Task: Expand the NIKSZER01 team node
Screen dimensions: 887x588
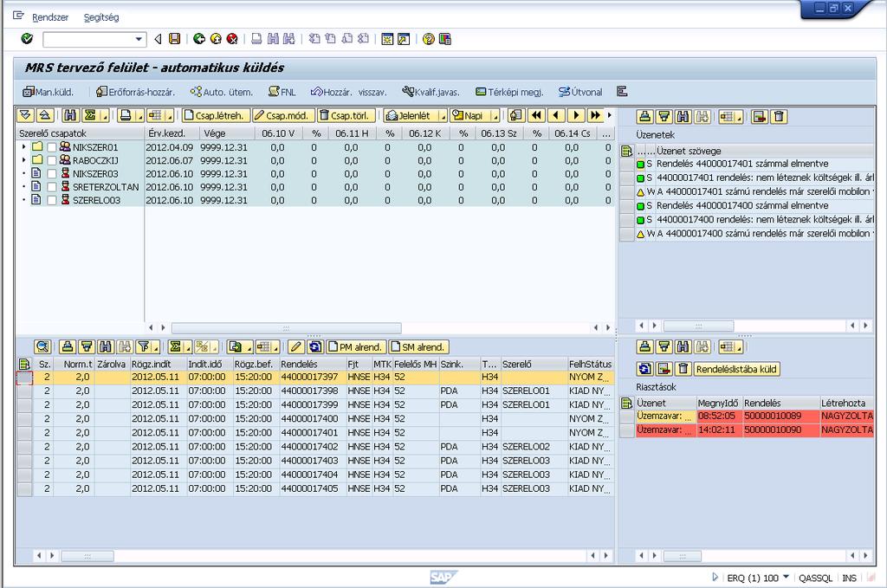Action: click(23, 147)
